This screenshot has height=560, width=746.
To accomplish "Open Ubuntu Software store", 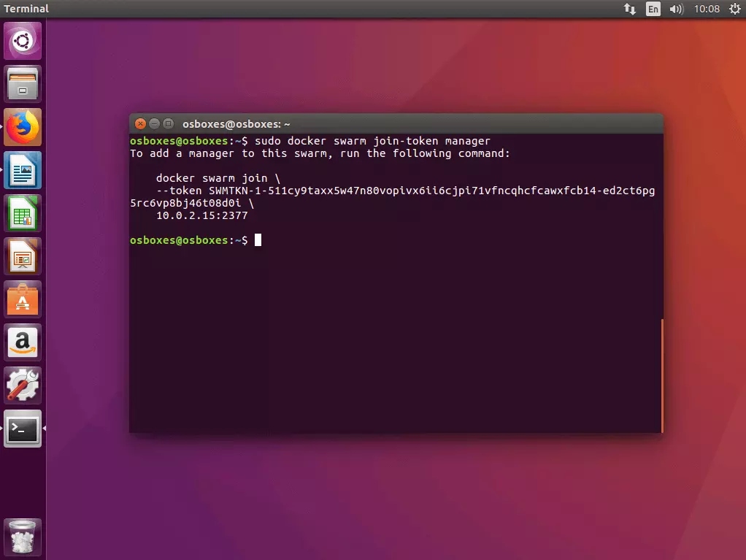I will point(23,299).
